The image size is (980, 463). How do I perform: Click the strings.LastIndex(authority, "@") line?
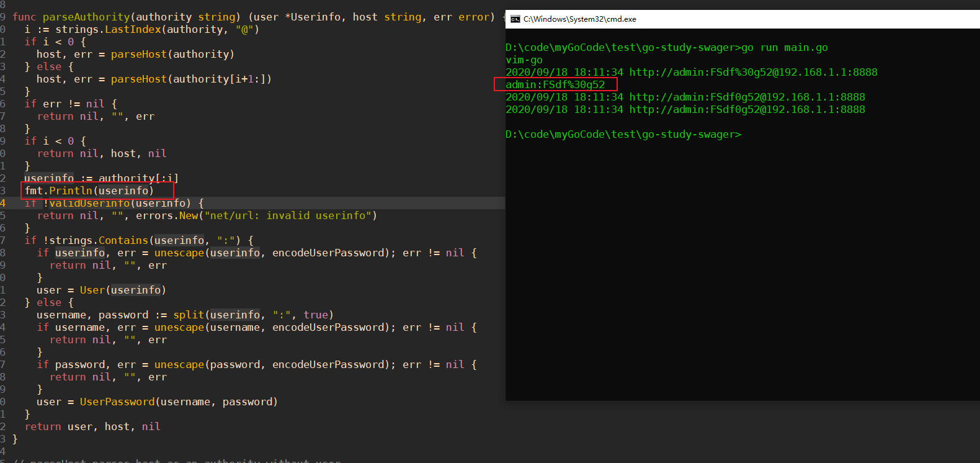coord(142,29)
